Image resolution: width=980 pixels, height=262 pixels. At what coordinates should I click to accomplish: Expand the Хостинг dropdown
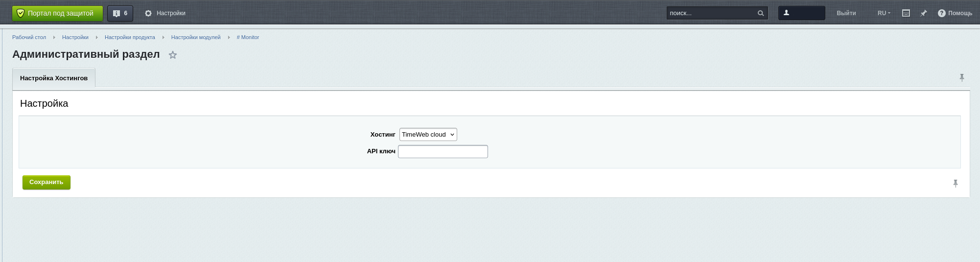pos(428,135)
